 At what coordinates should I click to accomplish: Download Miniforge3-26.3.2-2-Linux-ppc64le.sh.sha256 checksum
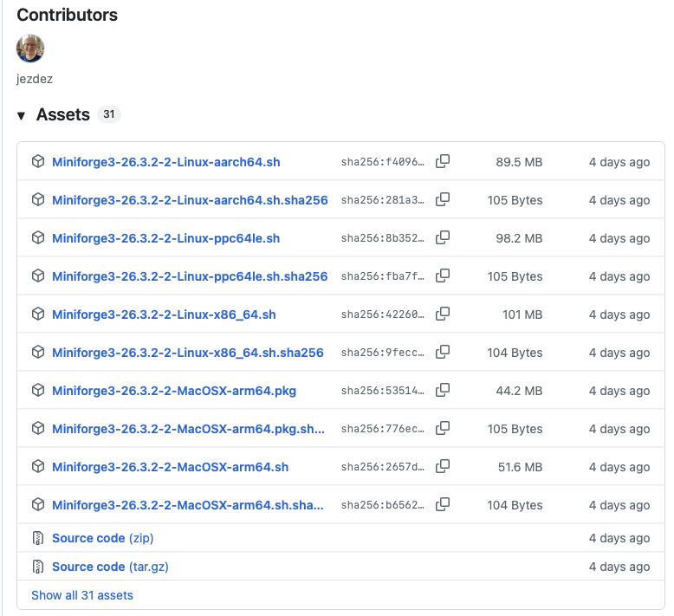click(x=190, y=276)
